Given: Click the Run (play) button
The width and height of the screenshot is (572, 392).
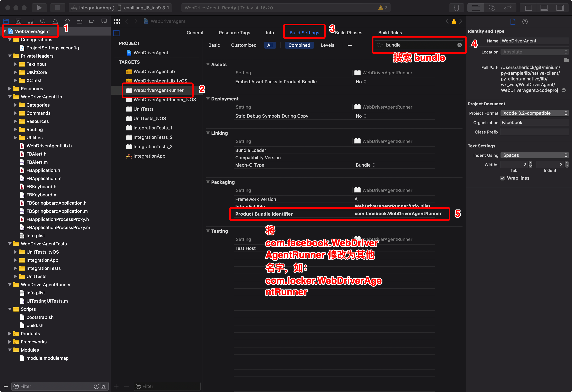Looking at the screenshot, I should pyautogui.click(x=39, y=8).
